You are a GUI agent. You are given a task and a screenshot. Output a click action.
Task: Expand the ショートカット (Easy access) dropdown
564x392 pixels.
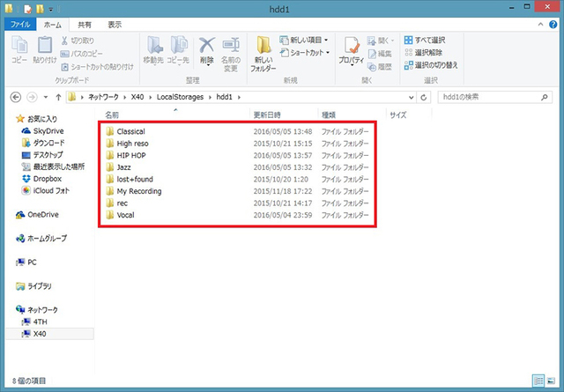tap(303, 52)
